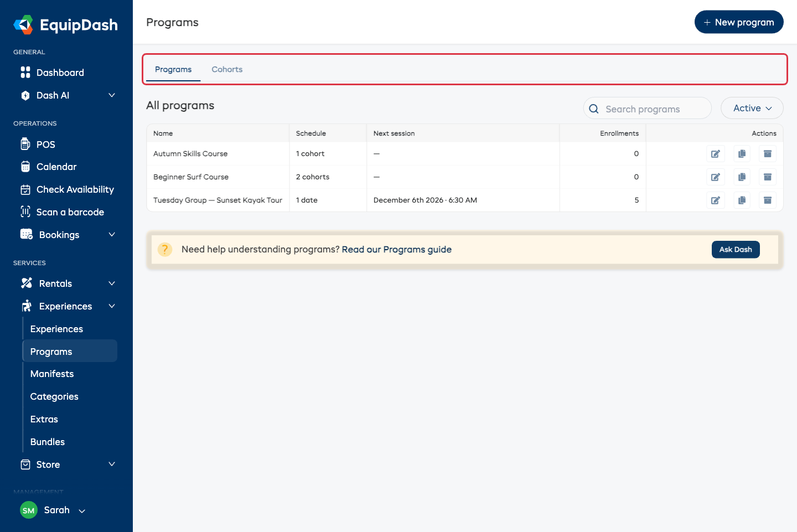Click the Ask Dash button
The image size is (797, 532).
[736, 250]
